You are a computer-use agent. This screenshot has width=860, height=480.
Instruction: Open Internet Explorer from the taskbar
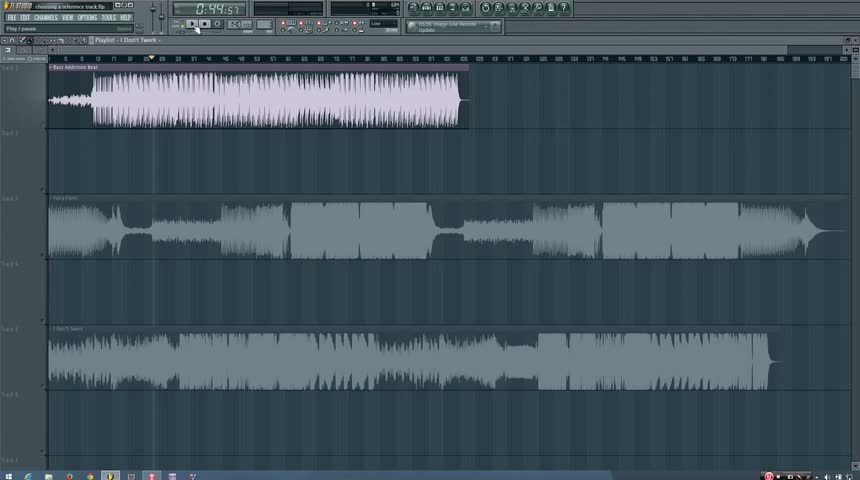tap(28, 476)
